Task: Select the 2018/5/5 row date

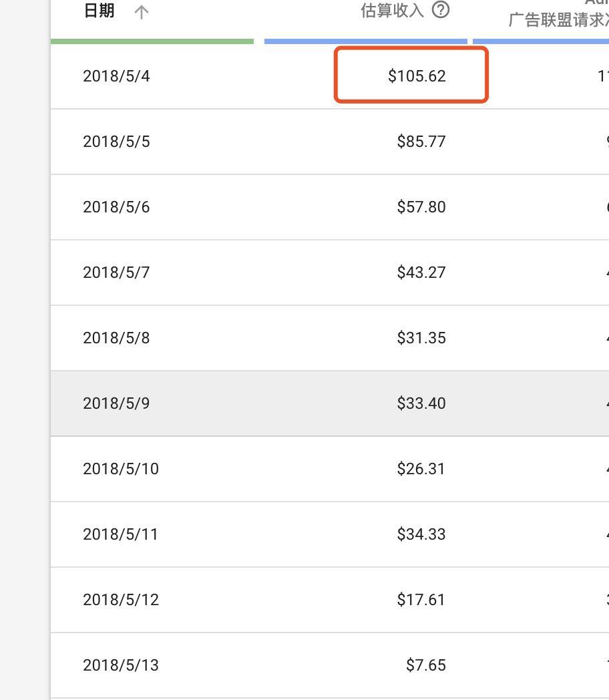Action: coord(116,142)
